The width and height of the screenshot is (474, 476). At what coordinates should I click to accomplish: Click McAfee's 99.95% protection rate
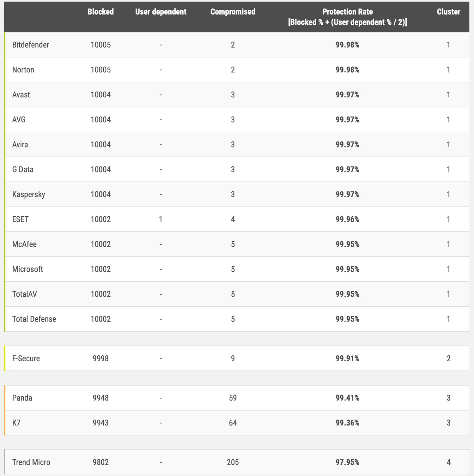click(x=347, y=244)
